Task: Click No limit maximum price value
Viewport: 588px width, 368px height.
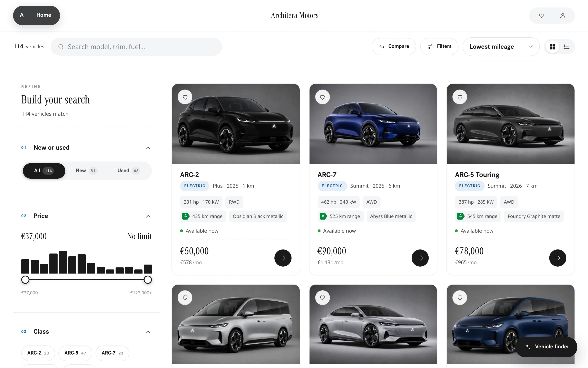Action: [139, 236]
